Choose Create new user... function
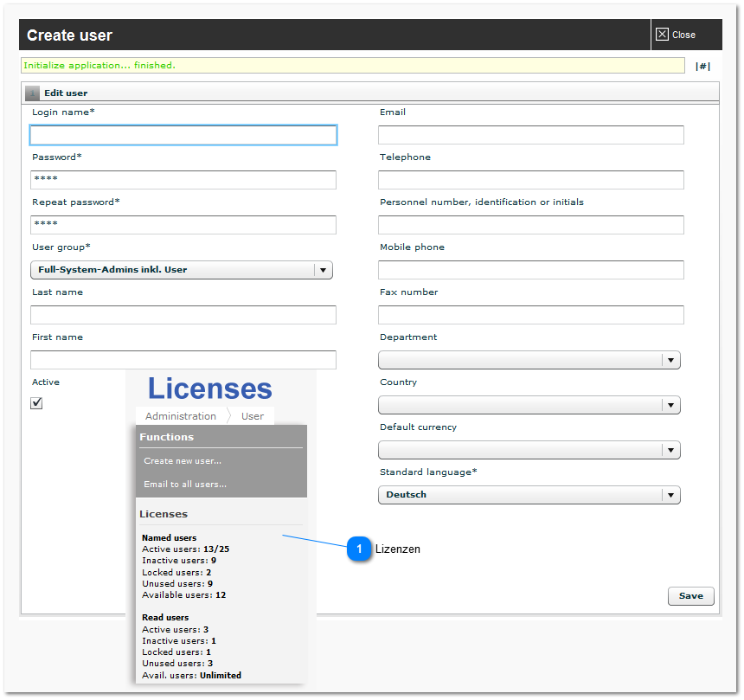 (x=183, y=461)
